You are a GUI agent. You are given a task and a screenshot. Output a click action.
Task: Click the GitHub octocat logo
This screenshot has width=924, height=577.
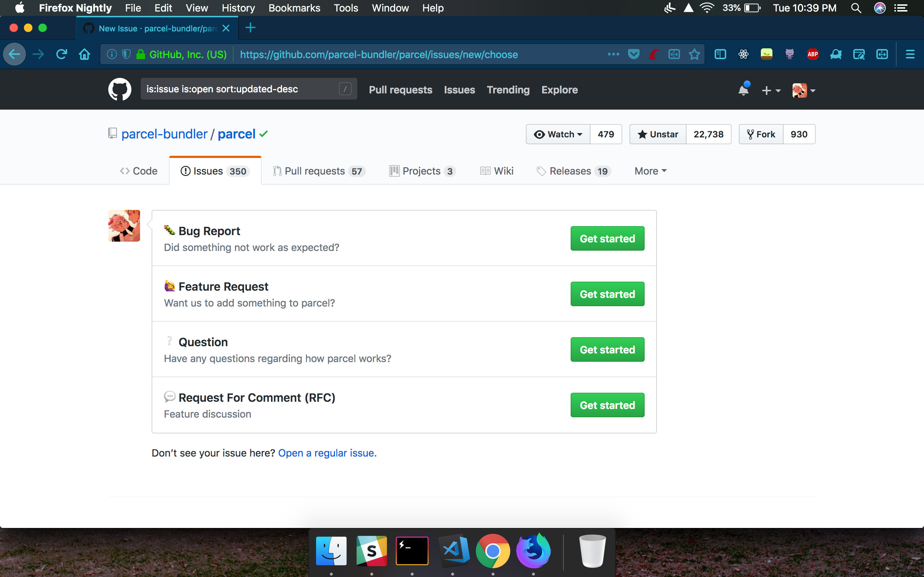pos(119,89)
